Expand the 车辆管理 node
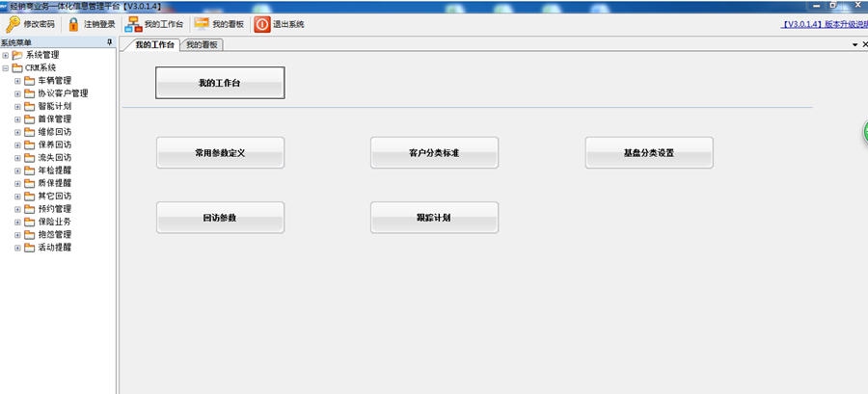This screenshot has height=394, width=868. coord(17,81)
